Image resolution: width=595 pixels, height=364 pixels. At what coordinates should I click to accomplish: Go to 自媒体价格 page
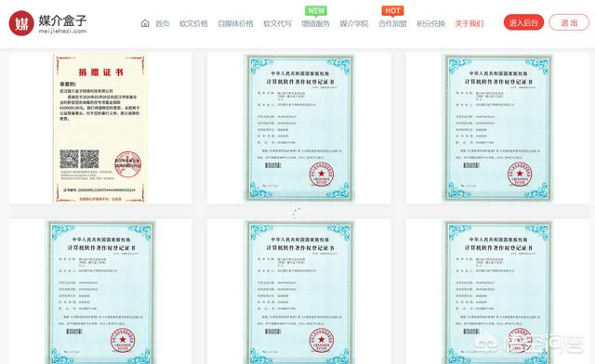coord(235,23)
